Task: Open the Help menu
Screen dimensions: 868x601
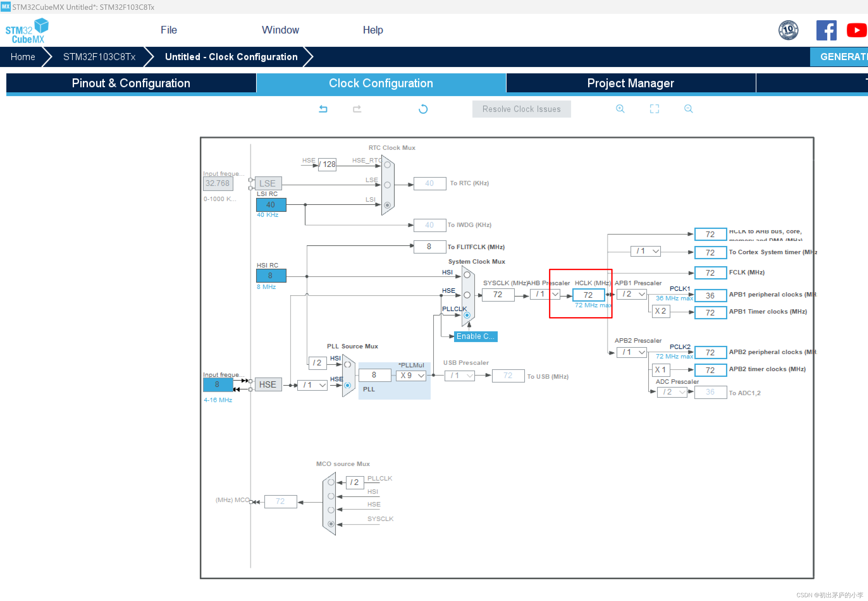Action: 373,30
